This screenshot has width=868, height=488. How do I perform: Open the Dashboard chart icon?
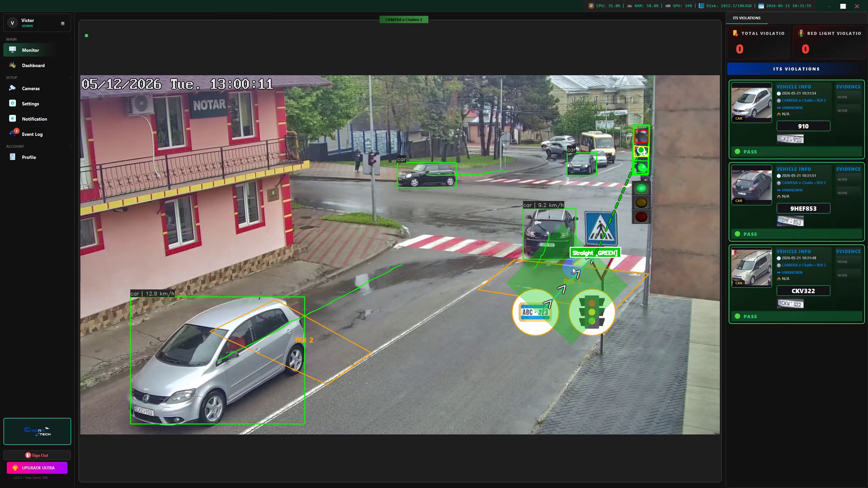(13, 65)
